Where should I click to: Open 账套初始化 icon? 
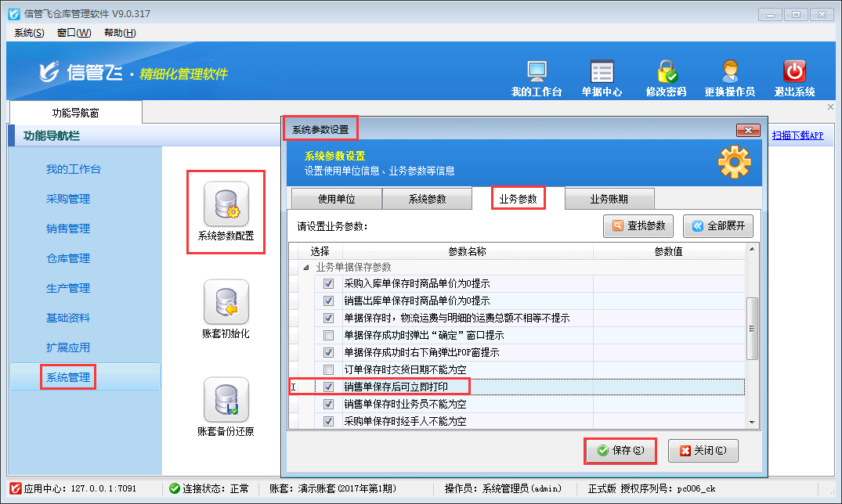[226, 302]
